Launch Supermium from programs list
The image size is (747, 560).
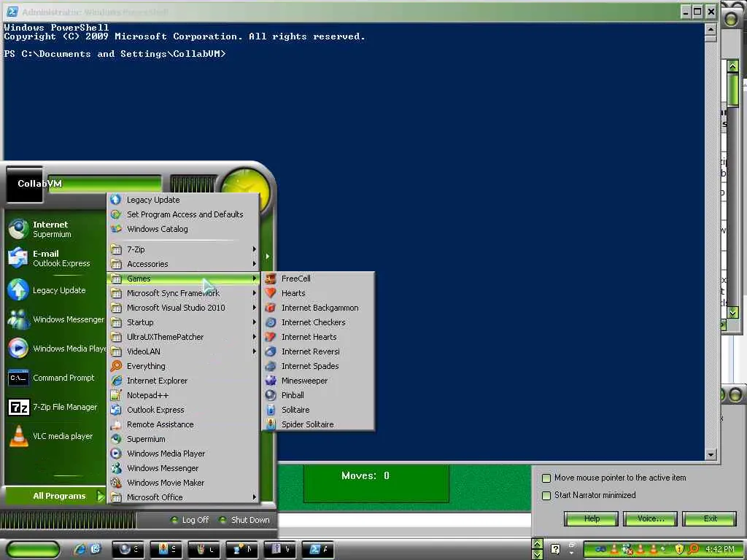pos(183,439)
